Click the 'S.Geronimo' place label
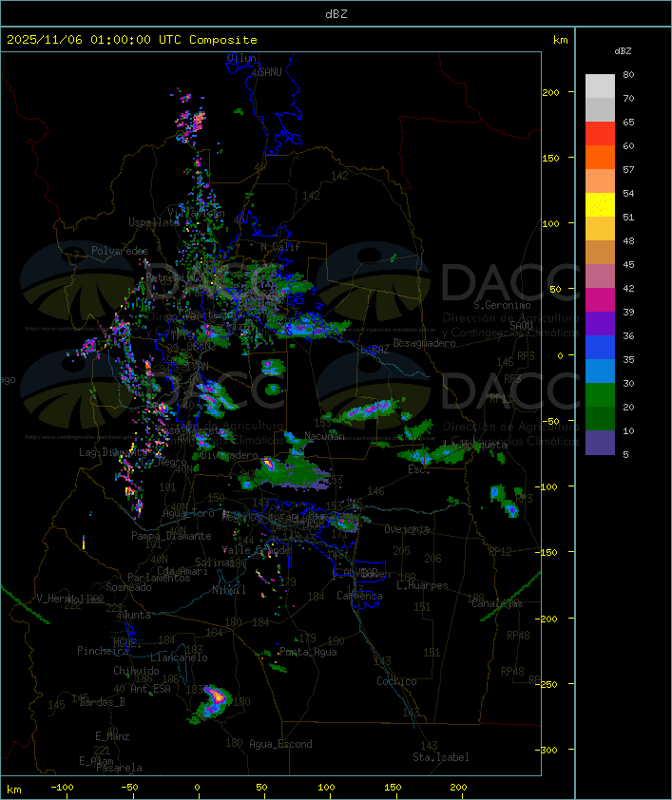This screenshot has width=672, height=800. tap(502, 305)
